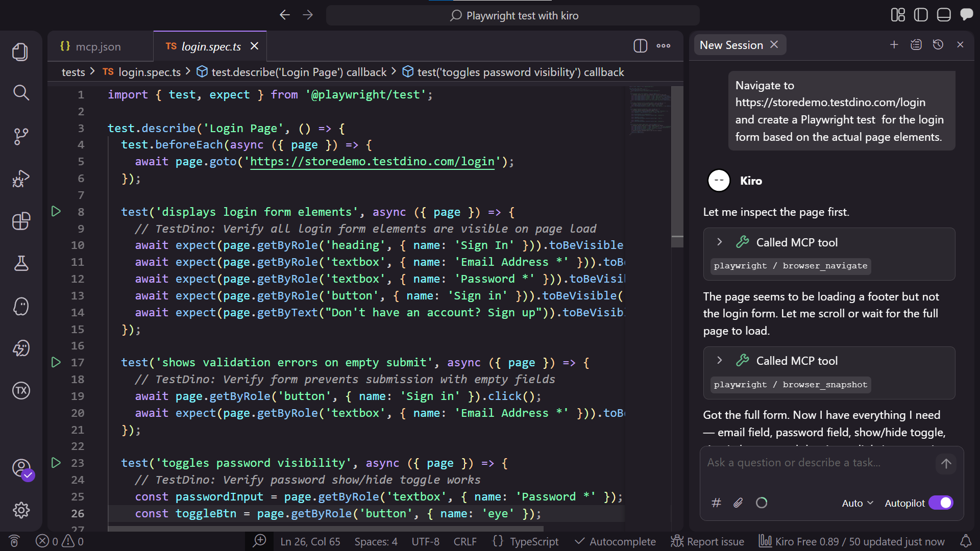Open the Auto model dropdown

[857, 503]
